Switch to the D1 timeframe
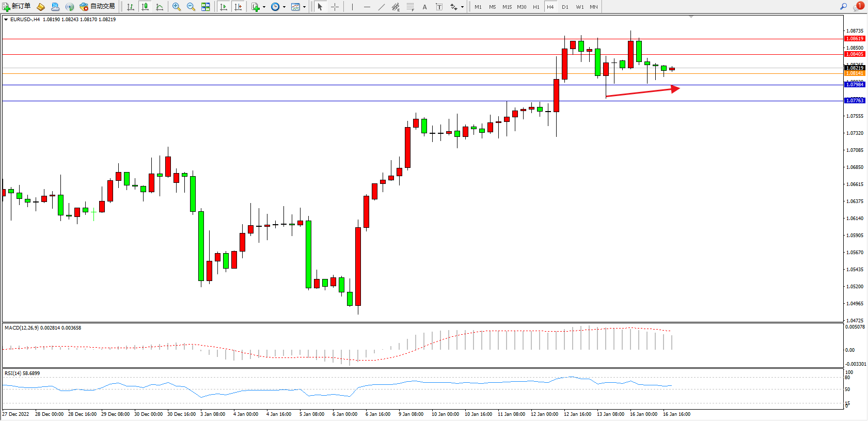The height and width of the screenshot is (421, 868). (x=565, y=7)
